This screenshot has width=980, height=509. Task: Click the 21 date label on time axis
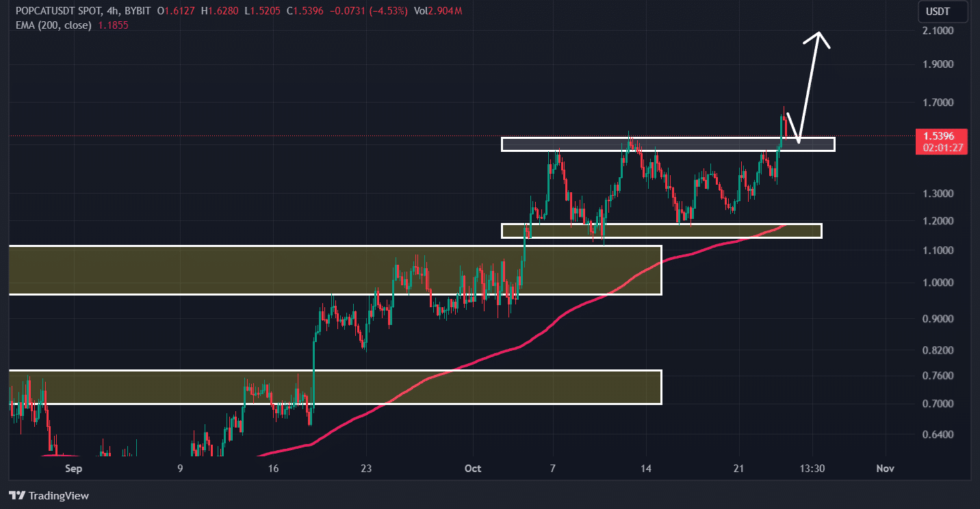(738, 469)
